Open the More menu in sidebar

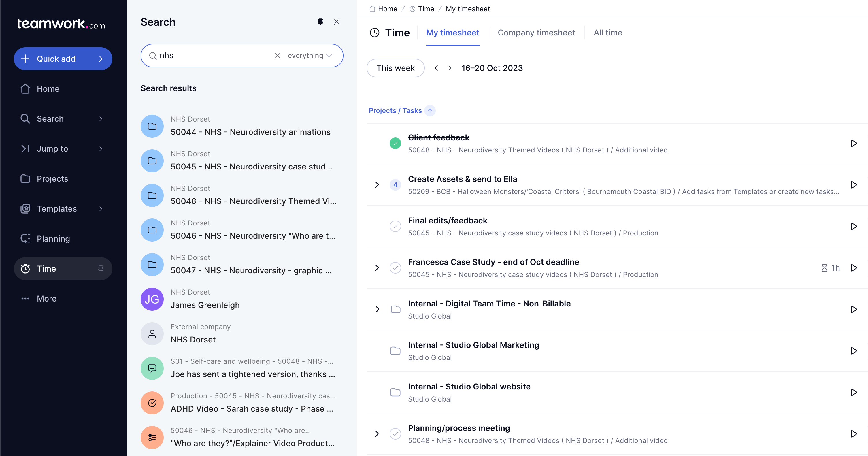(63, 299)
